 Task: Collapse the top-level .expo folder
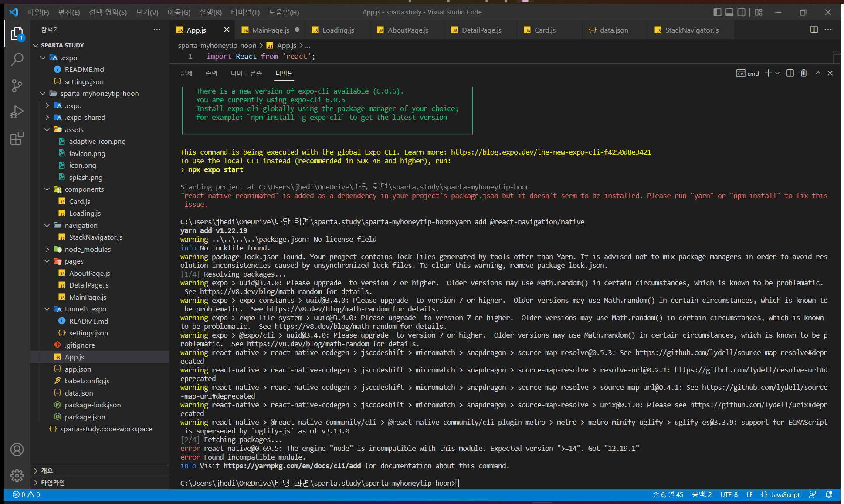43,58
